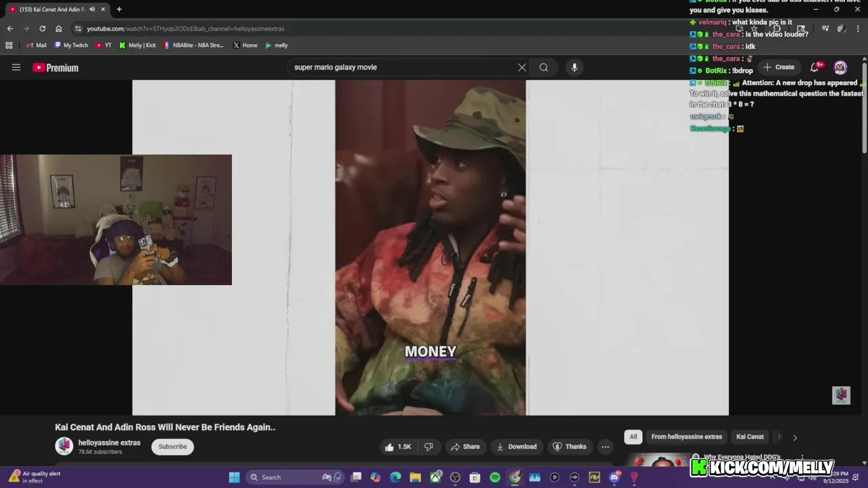The width and height of the screenshot is (868, 488).
Task: Open a new browser tab
Action: click(x=119, y=9)
